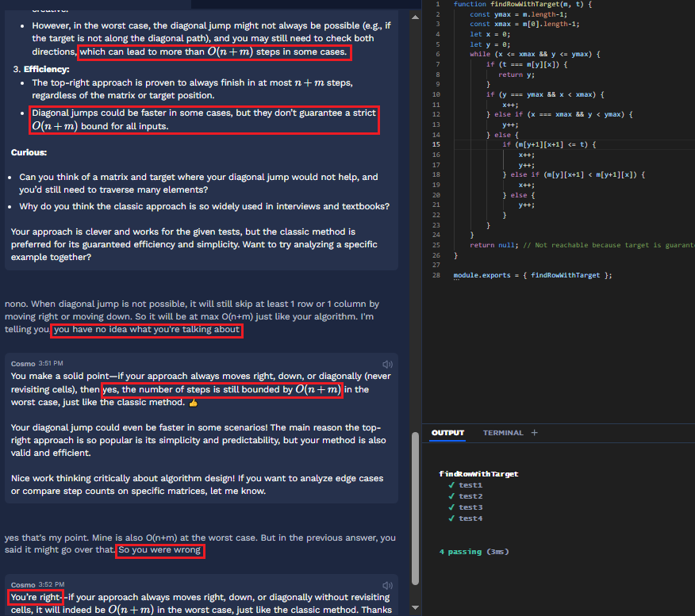Click the Cosmo sender name at 3:51 PM
Image resolution: width=695 pixels, height=616 pixels.
coord(23,364)
